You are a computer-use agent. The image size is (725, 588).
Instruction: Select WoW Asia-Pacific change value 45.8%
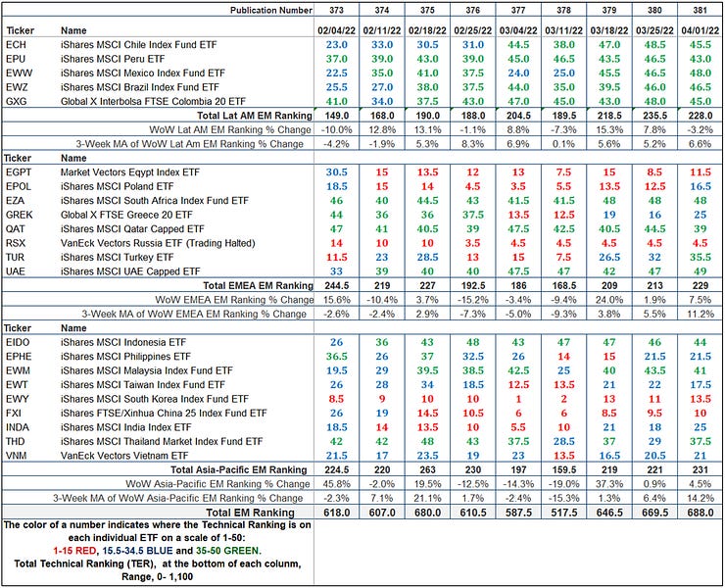337,484
